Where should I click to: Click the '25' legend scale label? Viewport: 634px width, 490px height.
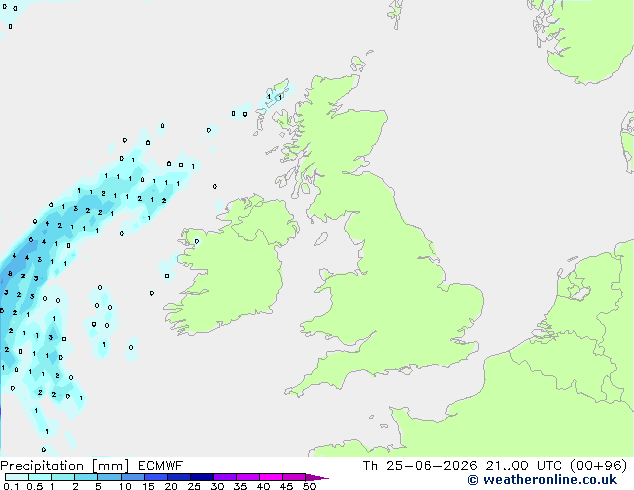click(x=194, y=486)
